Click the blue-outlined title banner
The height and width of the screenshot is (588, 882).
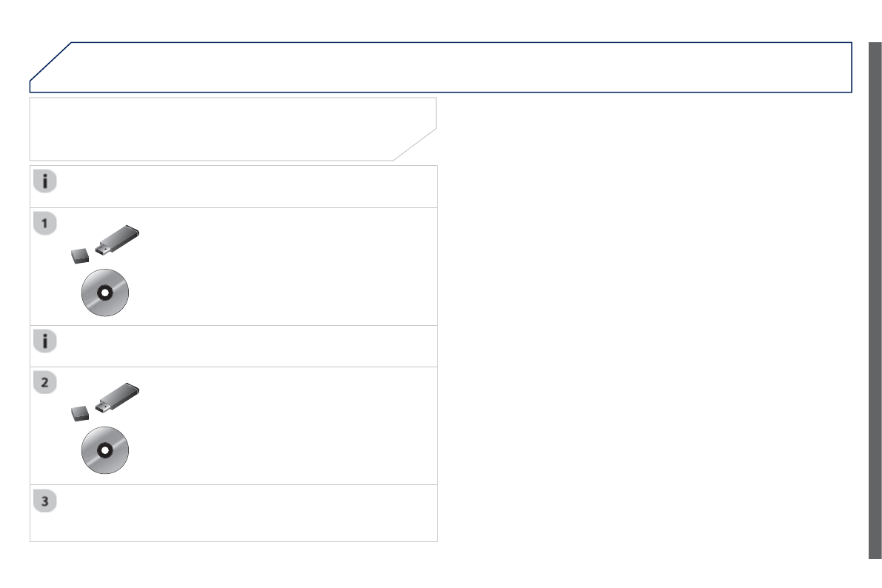[x=444, y=67]
